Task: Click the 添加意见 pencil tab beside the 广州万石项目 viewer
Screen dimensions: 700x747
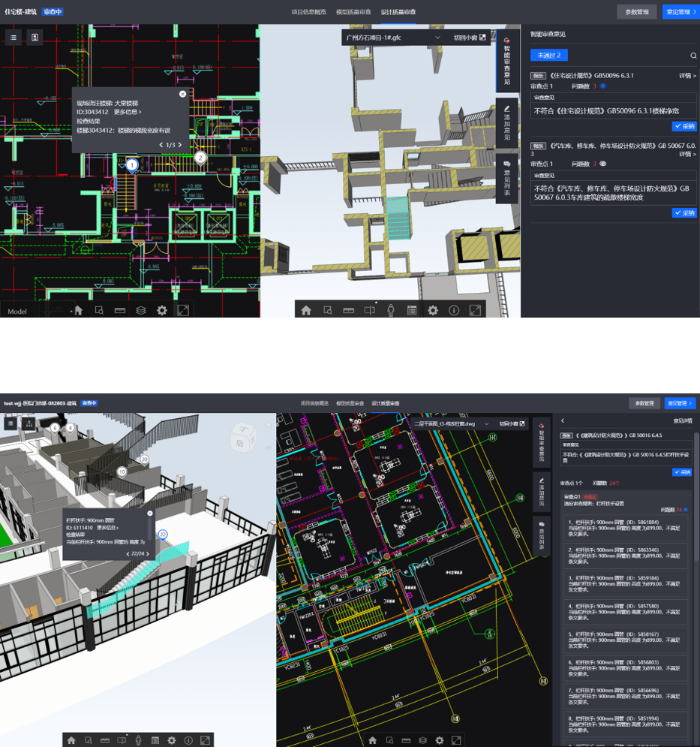Action: pos(507,122)
